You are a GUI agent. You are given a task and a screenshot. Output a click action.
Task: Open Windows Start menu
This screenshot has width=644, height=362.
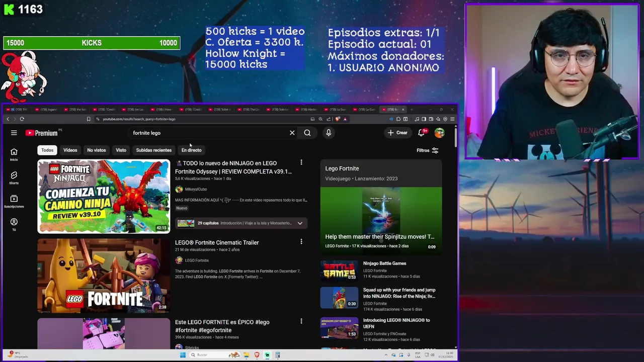[183, 355]
